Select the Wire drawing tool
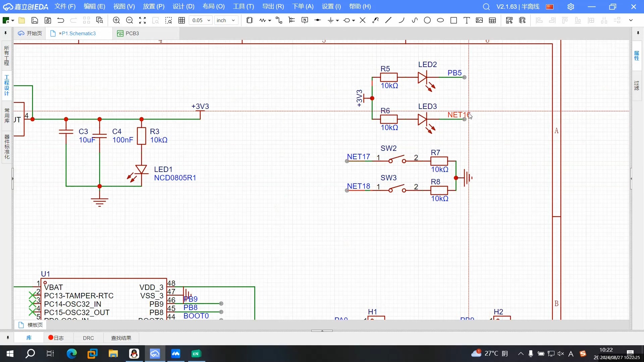The height and width of the screenshot is (362, 644). [263, 20]
